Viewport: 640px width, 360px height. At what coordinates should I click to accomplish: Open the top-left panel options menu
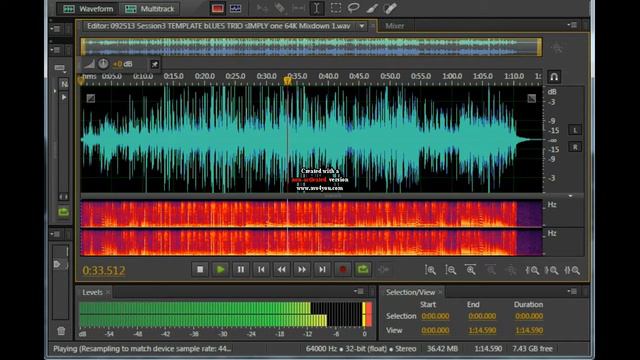[x=56, y=29]
